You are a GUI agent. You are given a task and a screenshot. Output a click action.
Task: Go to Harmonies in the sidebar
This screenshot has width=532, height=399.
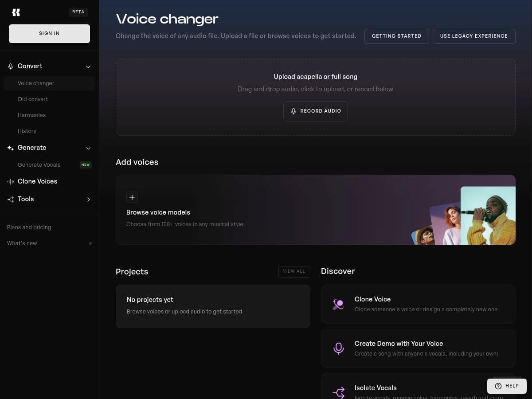[x=49, y=115]
